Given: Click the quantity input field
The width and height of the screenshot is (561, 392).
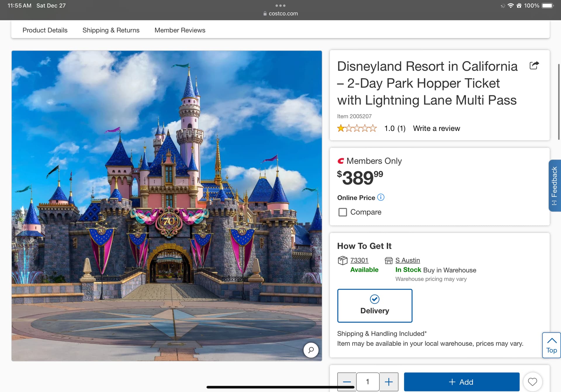Looking at the screenshot, I should pyautogui.click(x=368, y=382).
